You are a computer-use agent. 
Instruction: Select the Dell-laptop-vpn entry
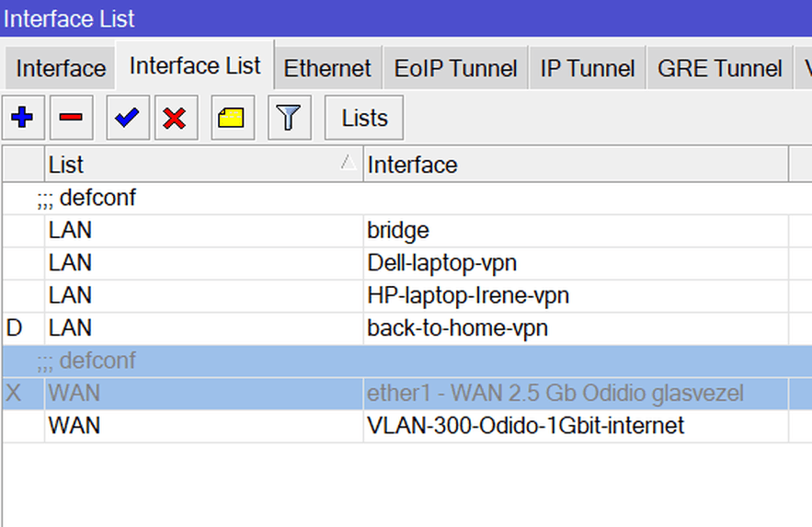pyautogui.click(x=441, y=263)
